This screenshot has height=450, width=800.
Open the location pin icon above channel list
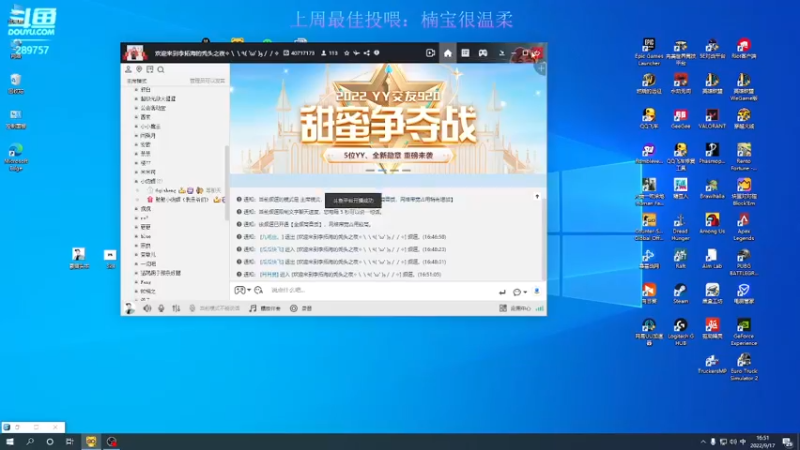coord(139,69)
